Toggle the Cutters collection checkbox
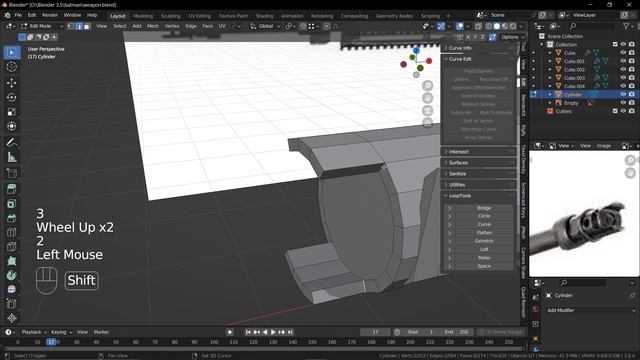This screenshot has height=360, width=640. (615, 111)
